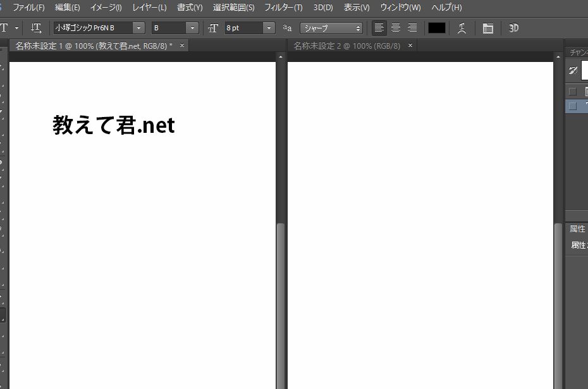Image resolution: width=588 pixels, height=389 pixels.
Task: Switch to the チャンネル panel tab
Action: click(x=579, y=52)
